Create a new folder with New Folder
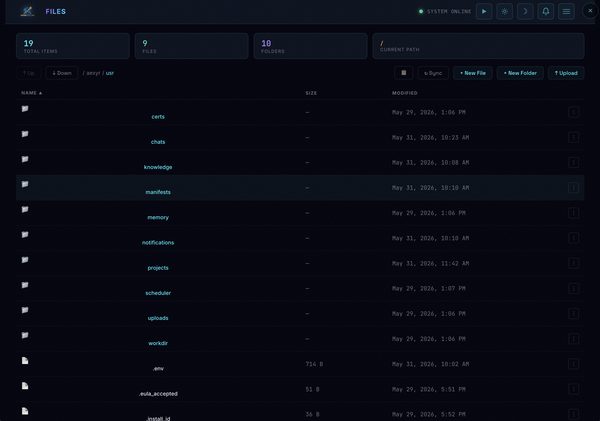 pyautogui.click(x=520, y=73)
